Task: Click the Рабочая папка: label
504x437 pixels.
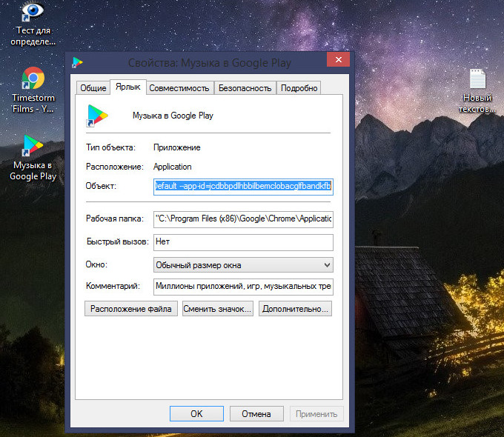Action: tap(114, 218)
